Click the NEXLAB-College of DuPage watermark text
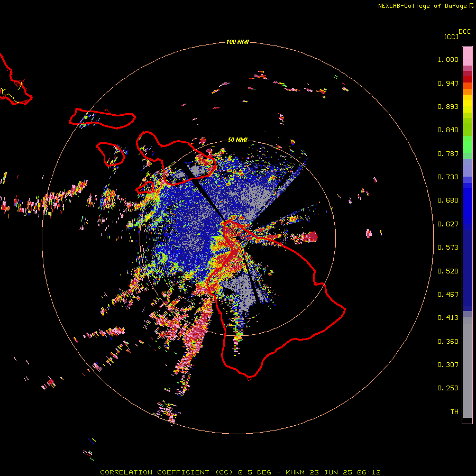Viewport: 476px width, 476px height. coord(422,6)
